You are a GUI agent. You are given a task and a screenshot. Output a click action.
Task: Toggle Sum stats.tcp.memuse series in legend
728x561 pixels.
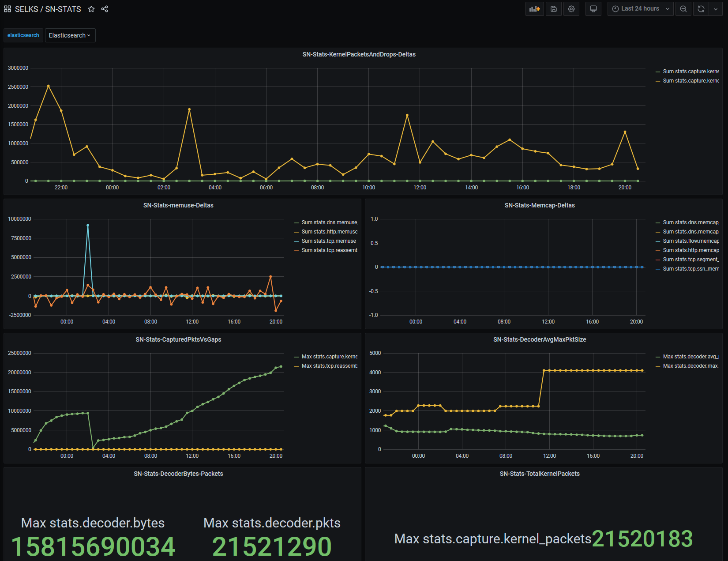coord(329,241)
